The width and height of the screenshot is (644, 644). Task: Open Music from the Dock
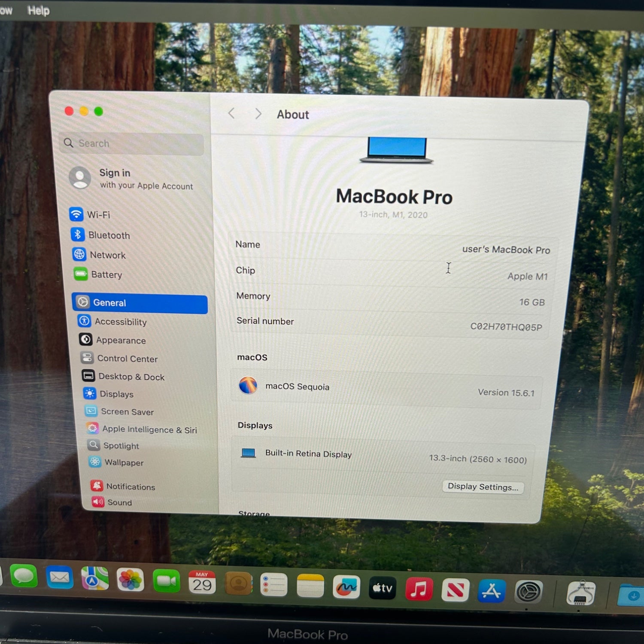tap(419, 589)
